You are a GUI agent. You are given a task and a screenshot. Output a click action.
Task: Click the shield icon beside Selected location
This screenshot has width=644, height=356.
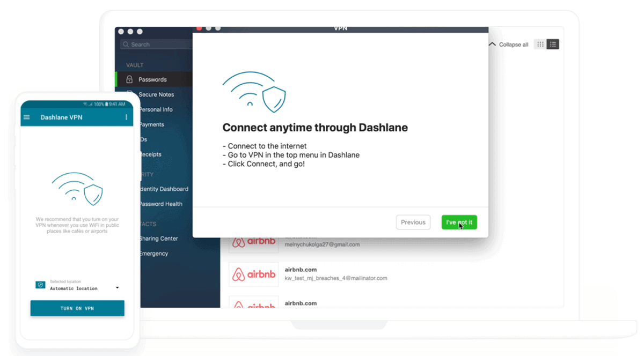click(40, 285)
